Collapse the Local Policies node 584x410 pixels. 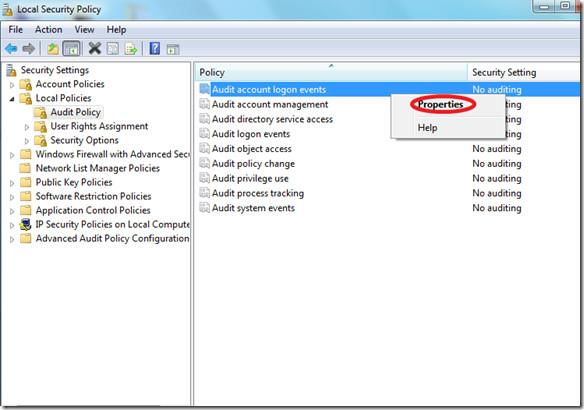12,99
